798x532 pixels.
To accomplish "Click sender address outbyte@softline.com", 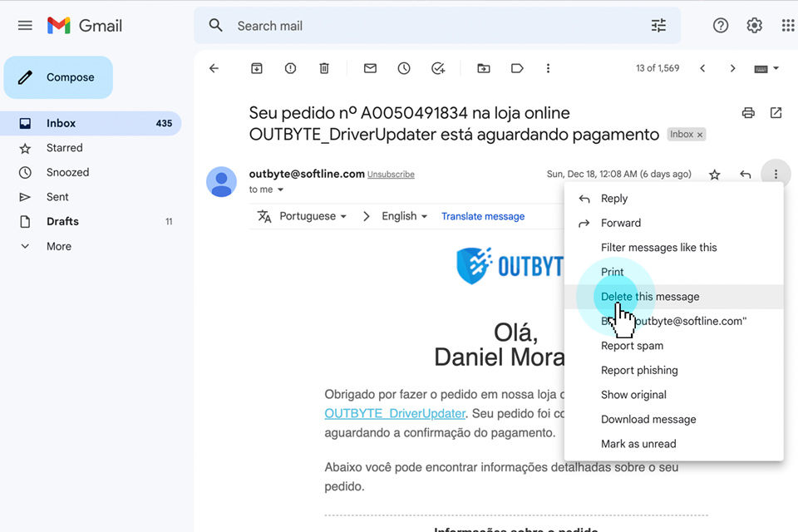I will pyautogui.click(x=307, y=174).
